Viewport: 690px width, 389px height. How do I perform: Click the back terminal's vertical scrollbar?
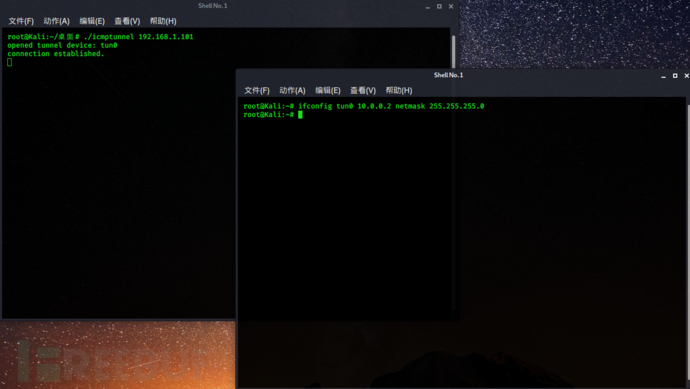coord(453,52)
